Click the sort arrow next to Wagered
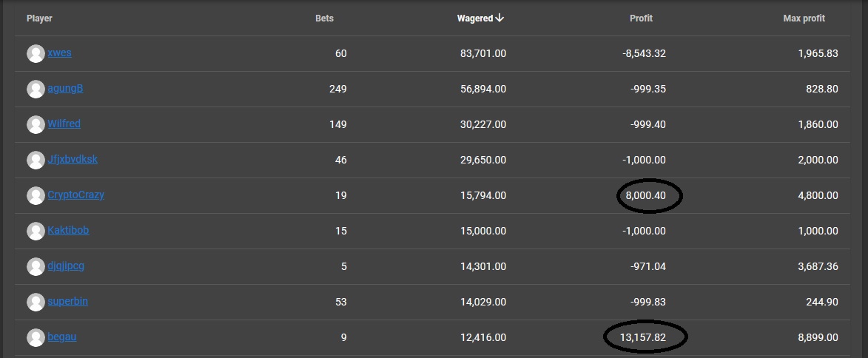 pyautogui.click(x=500, y=18)
